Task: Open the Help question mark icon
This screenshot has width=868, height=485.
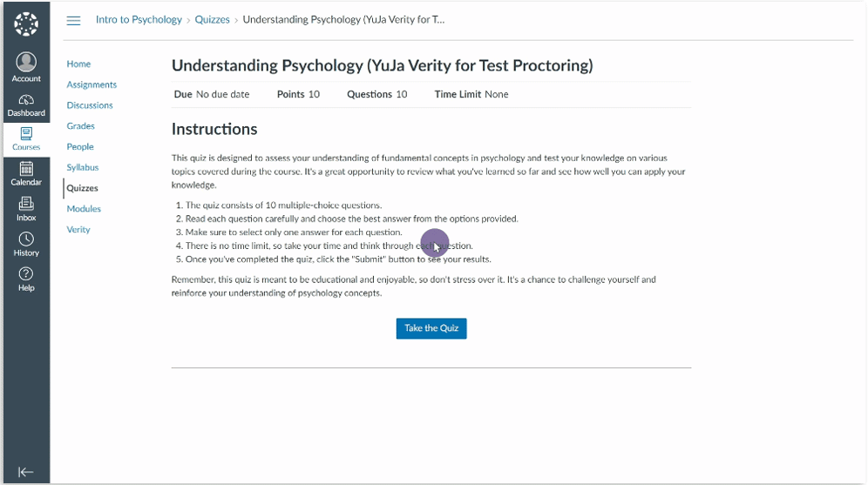Action: pos(26,274)
